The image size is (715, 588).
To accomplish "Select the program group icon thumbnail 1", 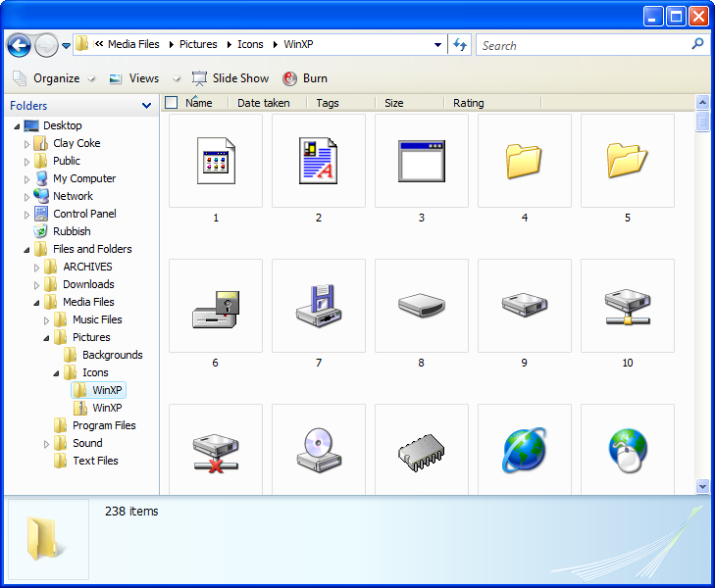I will pos(216,161).
